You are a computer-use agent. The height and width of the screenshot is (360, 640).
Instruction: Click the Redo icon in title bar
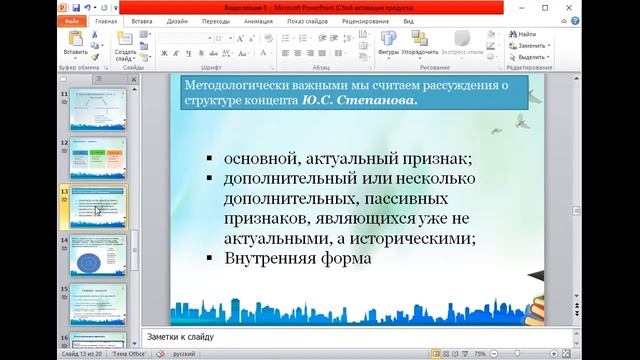click(x=104, y=8)
